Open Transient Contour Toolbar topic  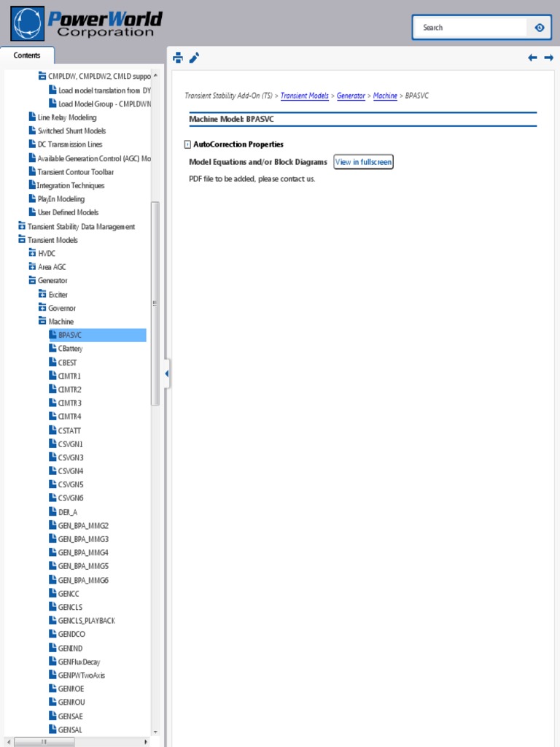point(76,171)
